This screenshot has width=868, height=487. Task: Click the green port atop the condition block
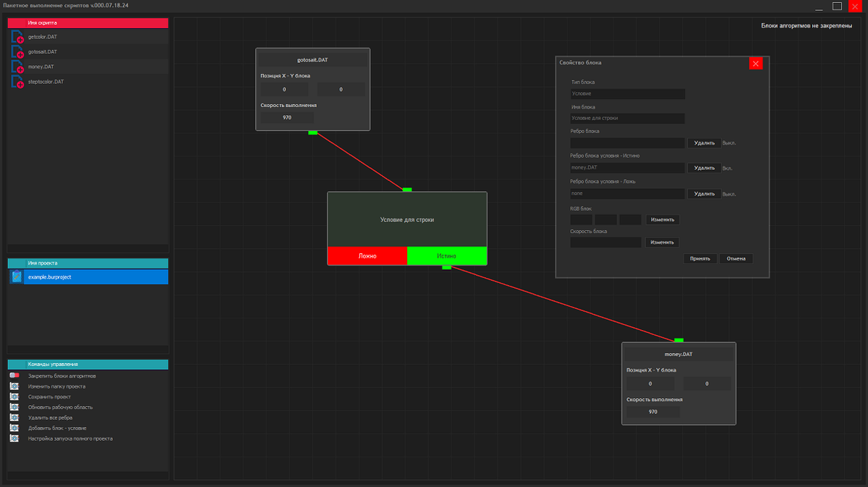click(407, 190)
